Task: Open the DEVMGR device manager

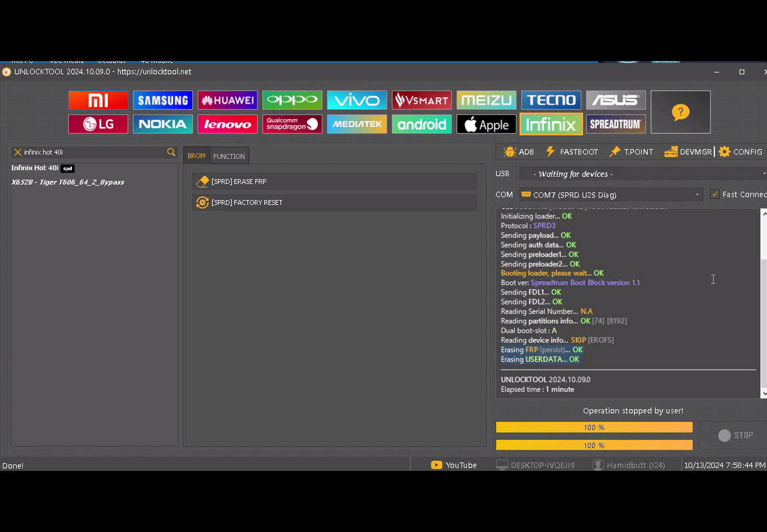Action: coord(688,152)
